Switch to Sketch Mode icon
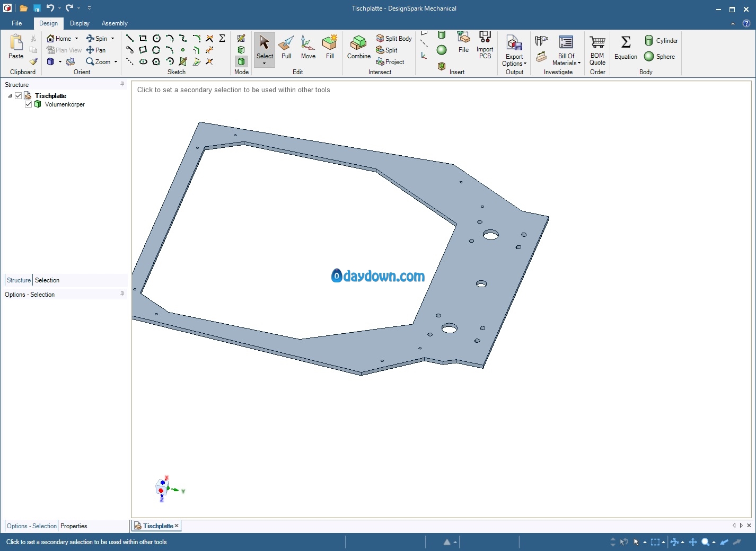The height and width of the screenshot is (551, 756). click(241, 38)
